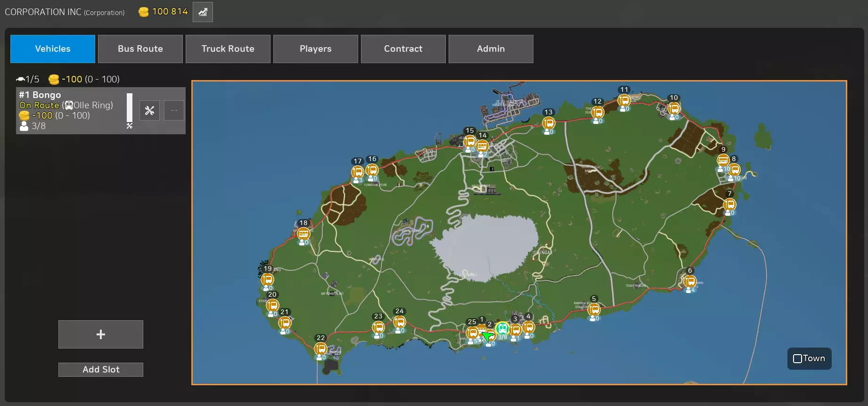This screenshot has height=406, width=868.
Task: Enable the Town checkbox on map
Action: tap(798, 359)
